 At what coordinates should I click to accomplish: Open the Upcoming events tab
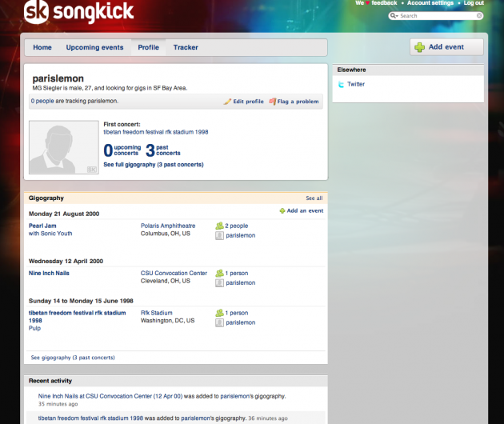pos(95,47)
